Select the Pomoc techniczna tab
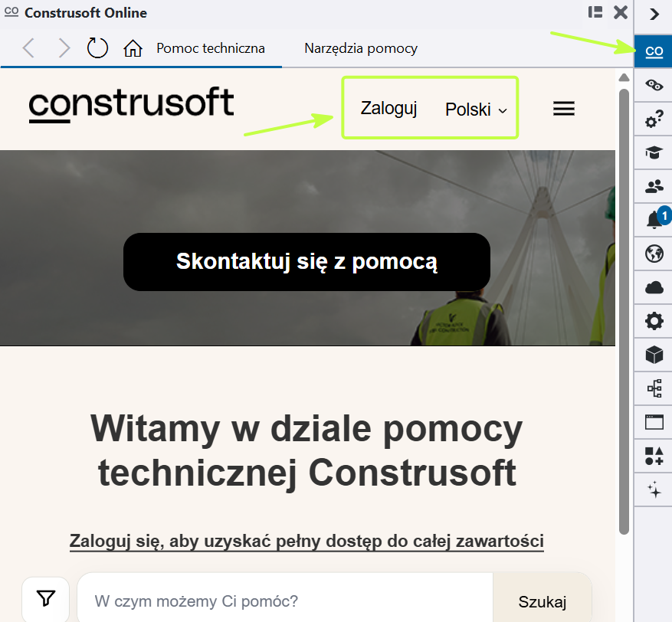The width and height of the screenshot is (672, 622). point(211,48)
